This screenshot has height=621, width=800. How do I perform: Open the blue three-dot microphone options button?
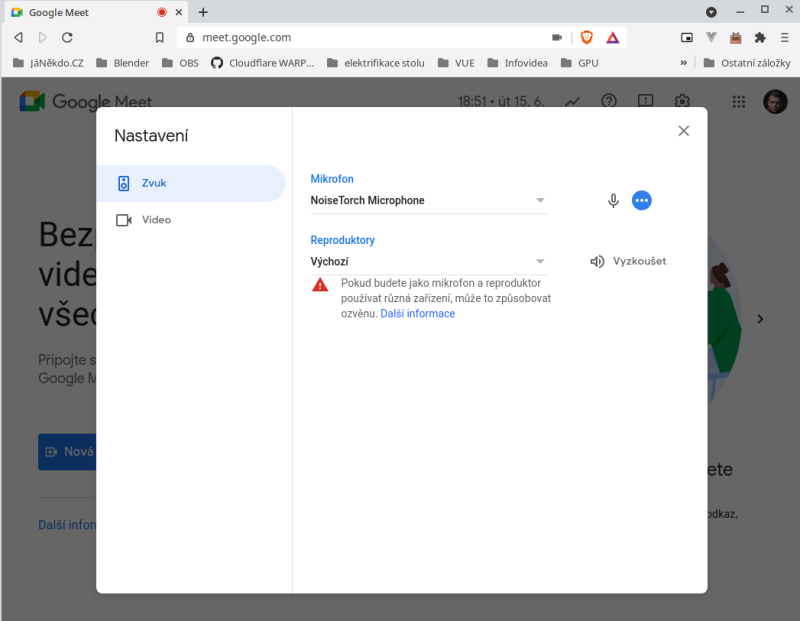click(642, 200)
